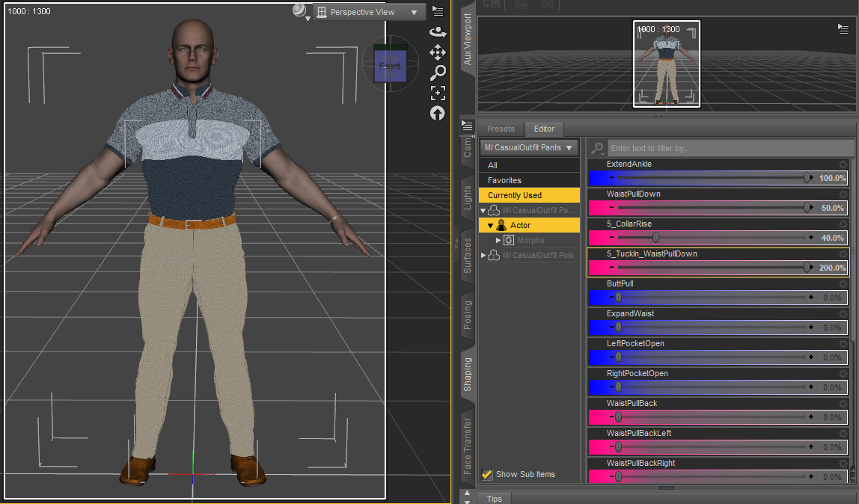The image size is (859, 504).
Task: Switch to the Presets tab
Action: tap(501, 129)
